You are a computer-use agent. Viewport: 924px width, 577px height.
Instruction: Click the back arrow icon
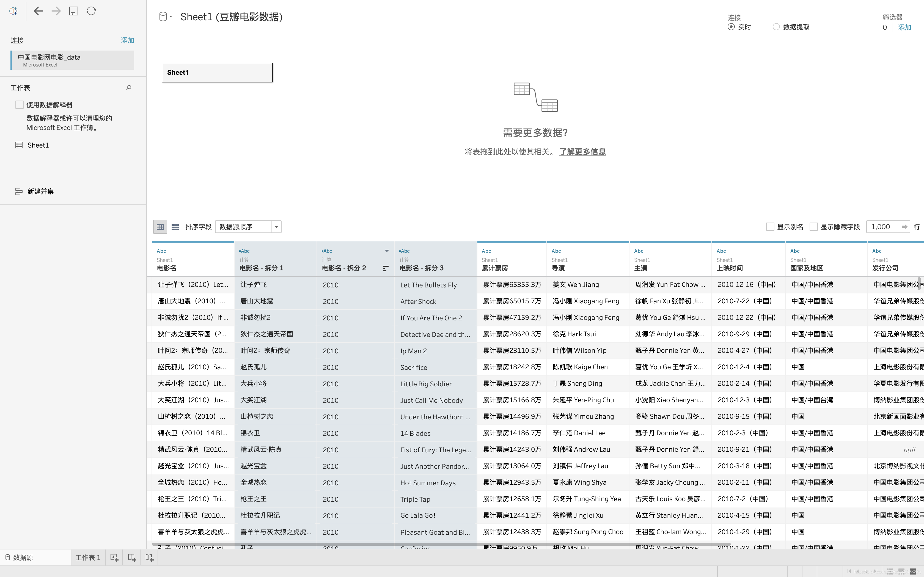pos(38,11)
